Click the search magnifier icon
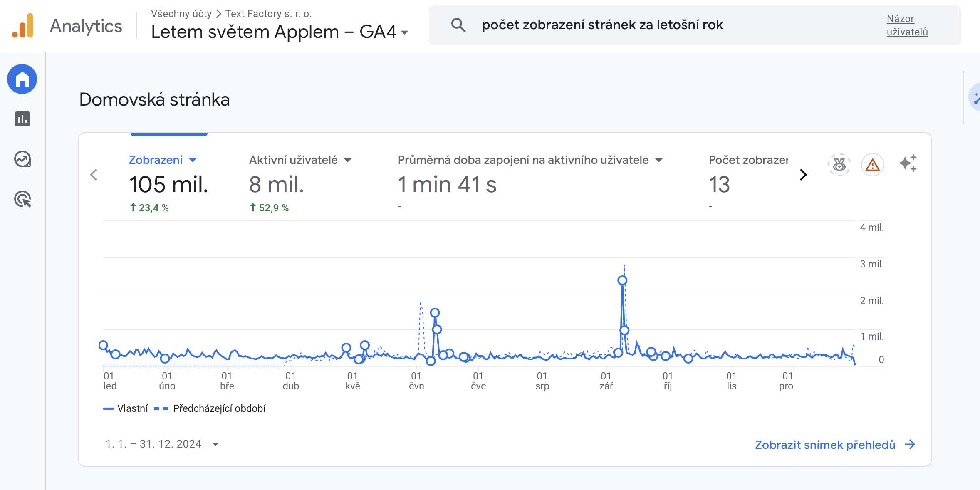This screenshot has height=490, width=980. tap(458, 25)
